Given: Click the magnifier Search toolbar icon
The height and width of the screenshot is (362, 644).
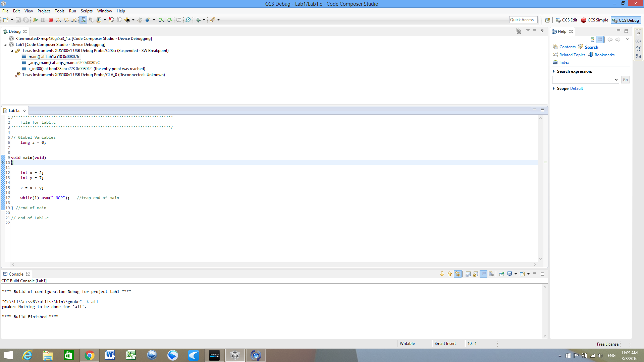Looking at the screenshot, I should pos(188,20).
